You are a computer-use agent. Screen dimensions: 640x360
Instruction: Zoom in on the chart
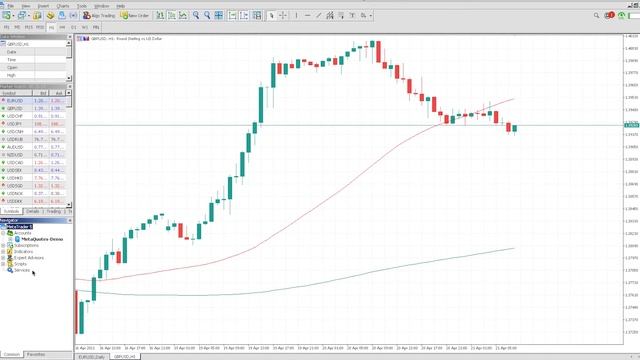[196, 16]
